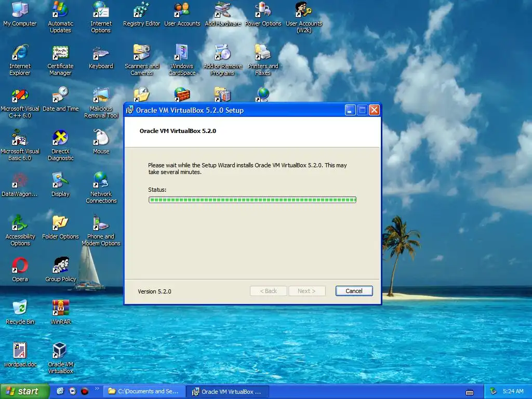The width and height of the screenshot is (532, 399).
Task: Select the Windows CardSpace shortcut
Action: coord(182,60)
